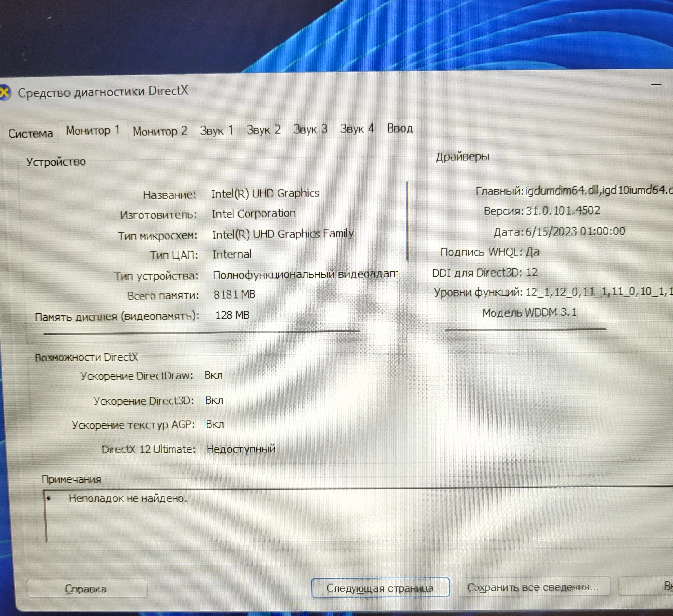Image resolution: width=673 pixels, height=616 pixels.
Task: Select the Звук 4 tab
Action: point(357,129)
